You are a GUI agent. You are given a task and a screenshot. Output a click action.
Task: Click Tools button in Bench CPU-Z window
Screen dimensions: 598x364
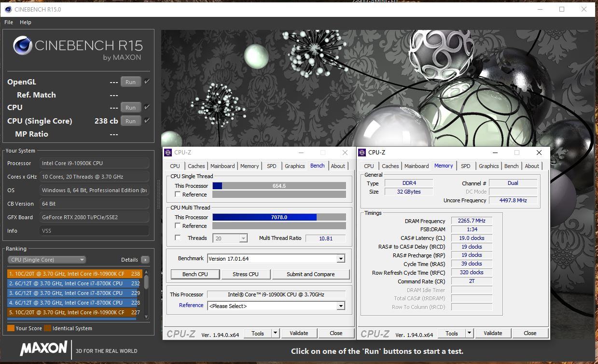[258, 333]
